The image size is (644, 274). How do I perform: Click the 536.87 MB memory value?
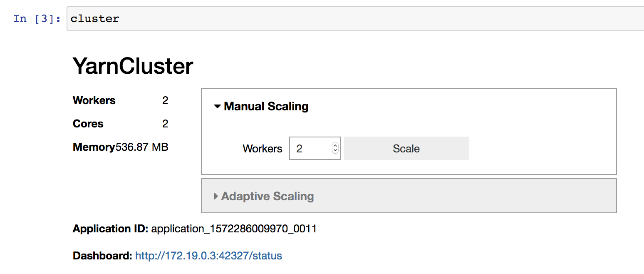[142, 147]
